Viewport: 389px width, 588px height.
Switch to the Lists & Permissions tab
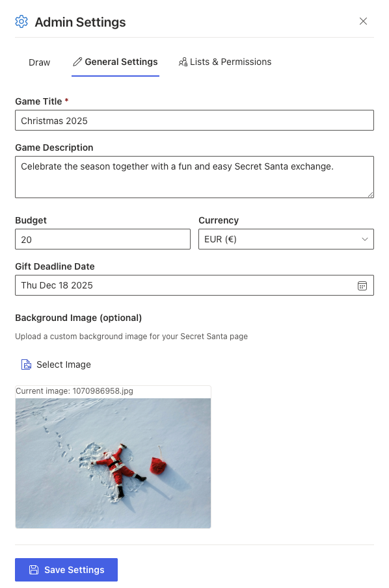(x=224, y=62)
